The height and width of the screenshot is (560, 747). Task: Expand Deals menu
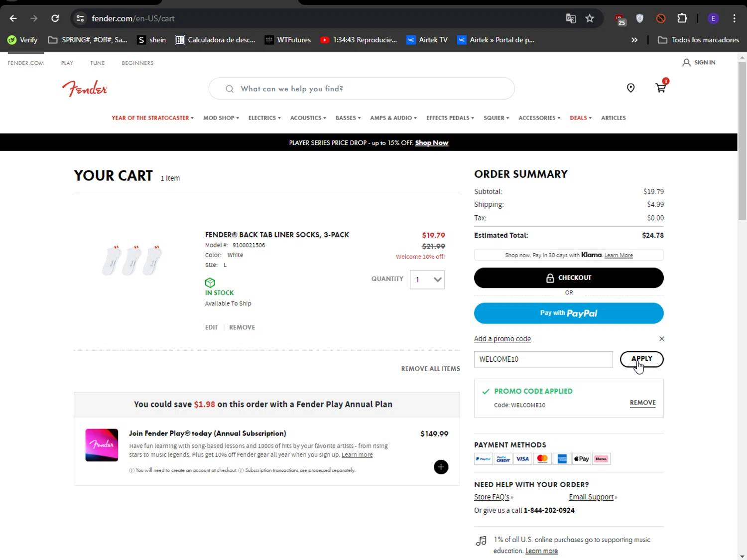pyautogui.click(x=581, y=118)
